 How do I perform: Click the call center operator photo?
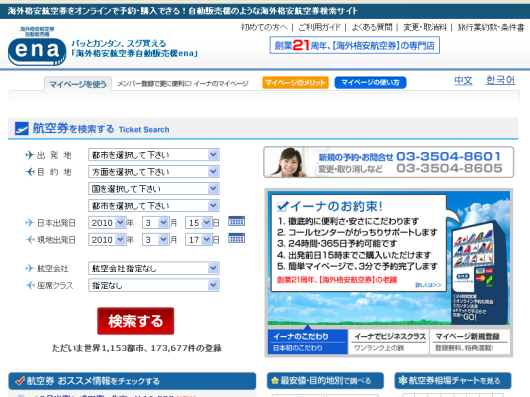point(288,162)
